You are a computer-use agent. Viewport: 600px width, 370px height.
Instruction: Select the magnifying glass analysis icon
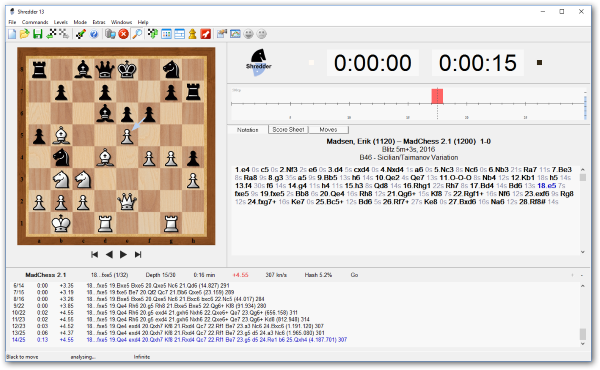click(x=137, y=34)
